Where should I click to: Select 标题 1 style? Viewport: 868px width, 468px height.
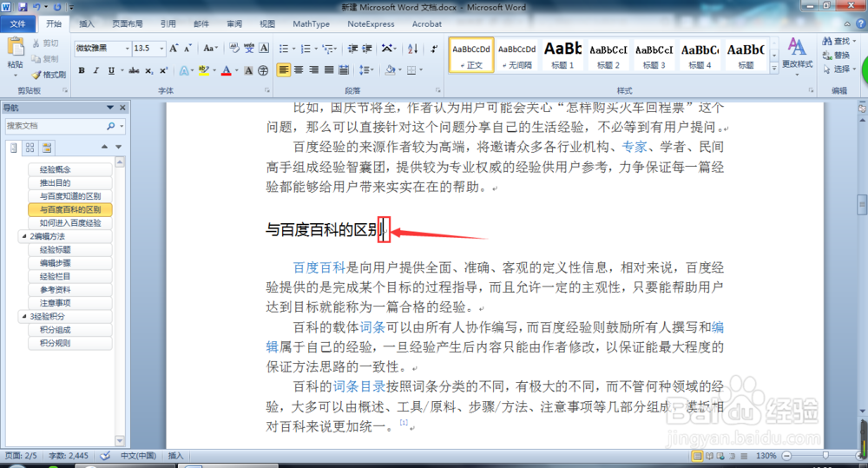coord(562,55)
